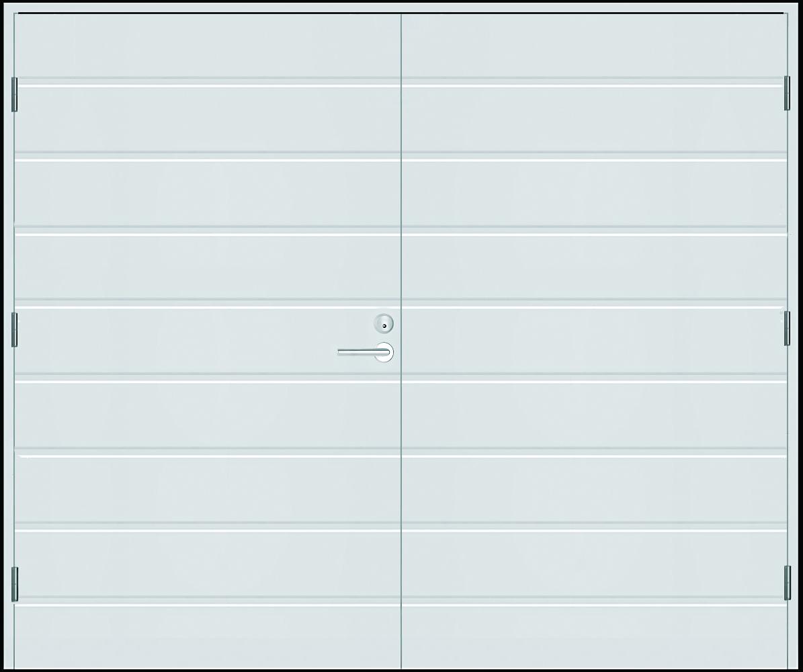Image resolution: width=803 pixels, height=672 pixels.
Task: Click the bottom hinge on the left door
Action: click(x=14, y=584)
